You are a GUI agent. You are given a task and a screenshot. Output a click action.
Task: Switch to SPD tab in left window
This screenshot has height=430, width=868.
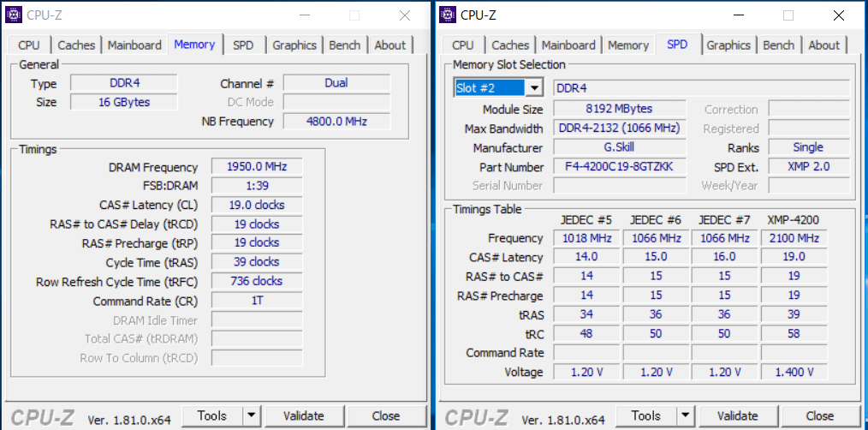(x=244, y=45)
